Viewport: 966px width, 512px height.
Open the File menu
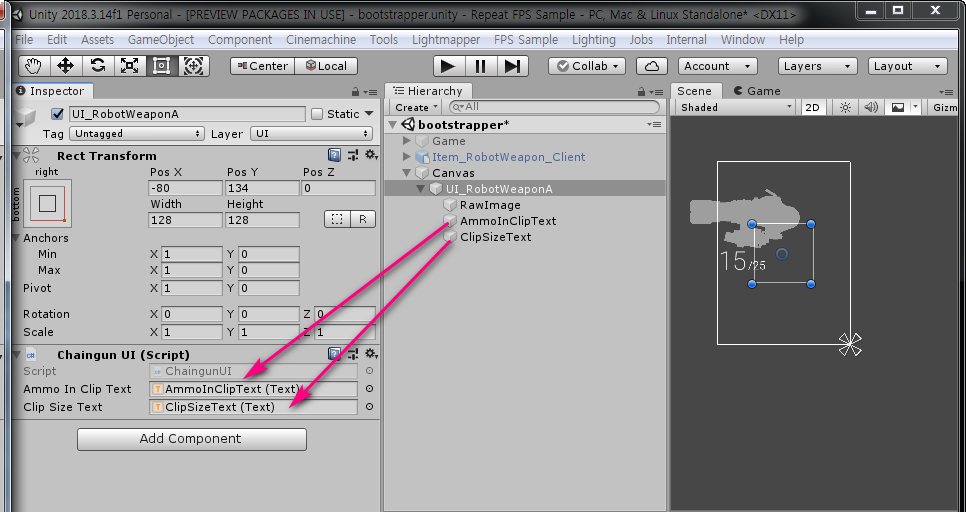(24, 39)
